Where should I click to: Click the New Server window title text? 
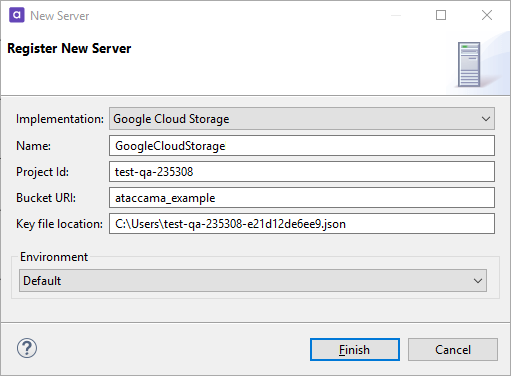coord(60,16)
